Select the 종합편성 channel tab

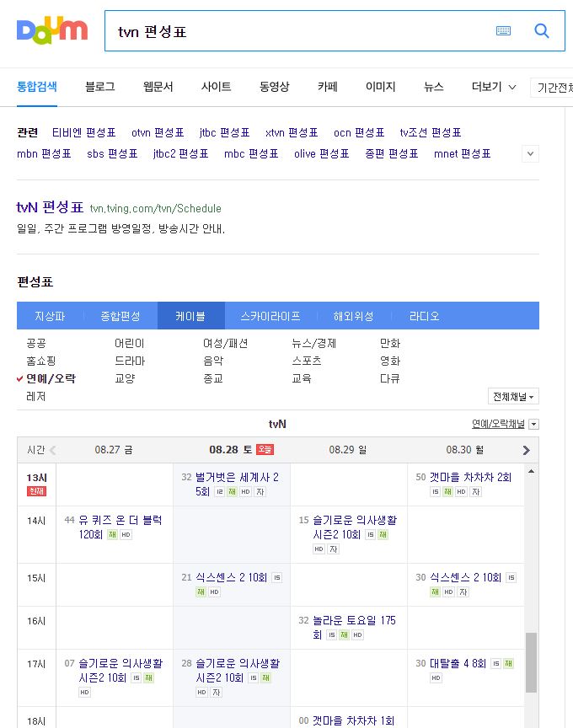120,316
